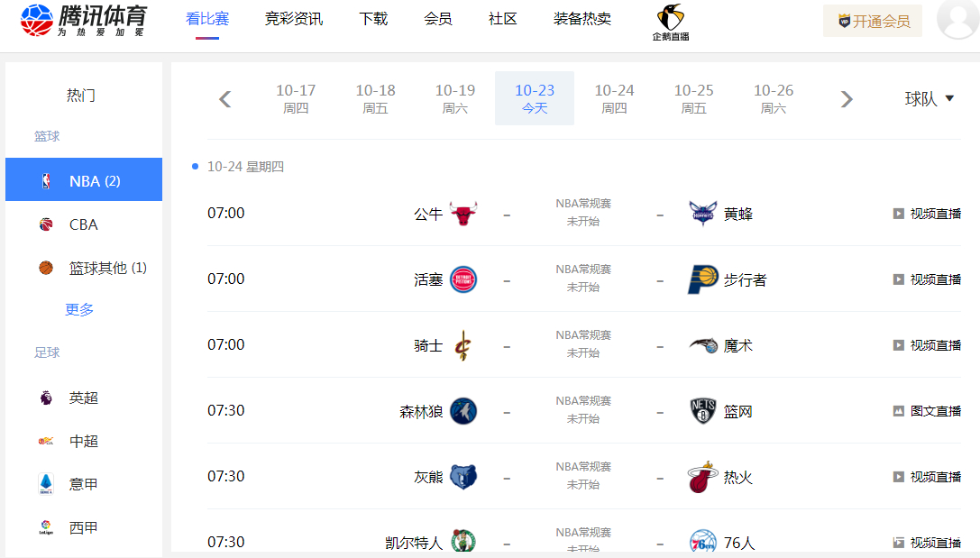Click the 英超 Premier League icon
980x558 pixels.
[46, 398]
